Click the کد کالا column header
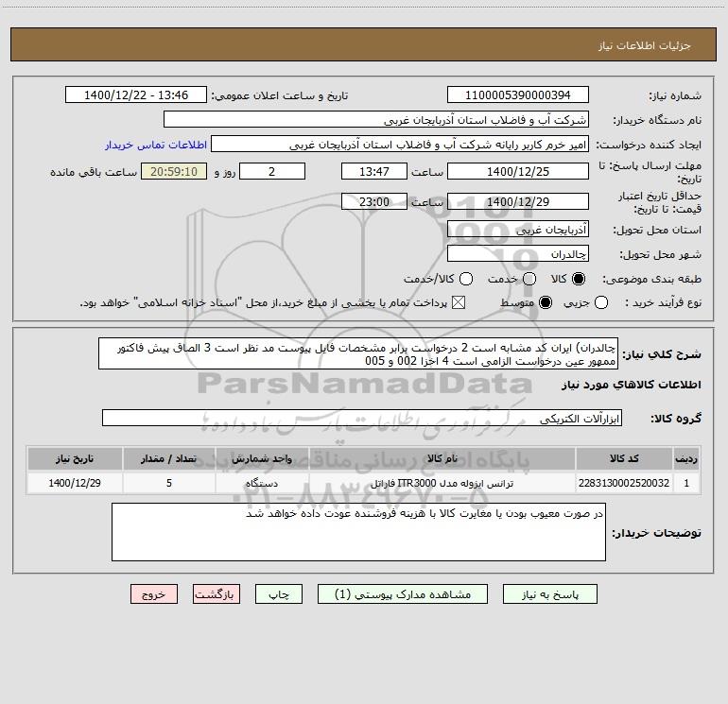This screenshot has width=728, height=704. (x=624, y=458)
